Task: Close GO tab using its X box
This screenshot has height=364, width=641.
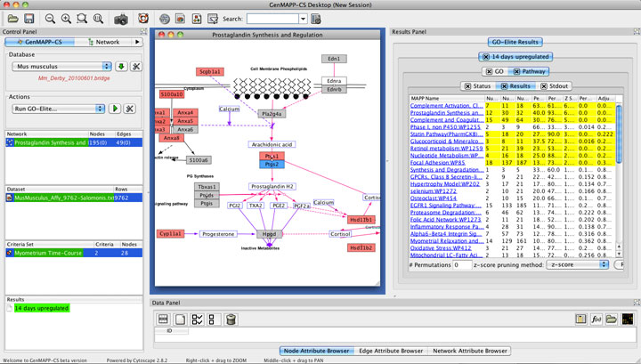Action: (x=489, y=71)
